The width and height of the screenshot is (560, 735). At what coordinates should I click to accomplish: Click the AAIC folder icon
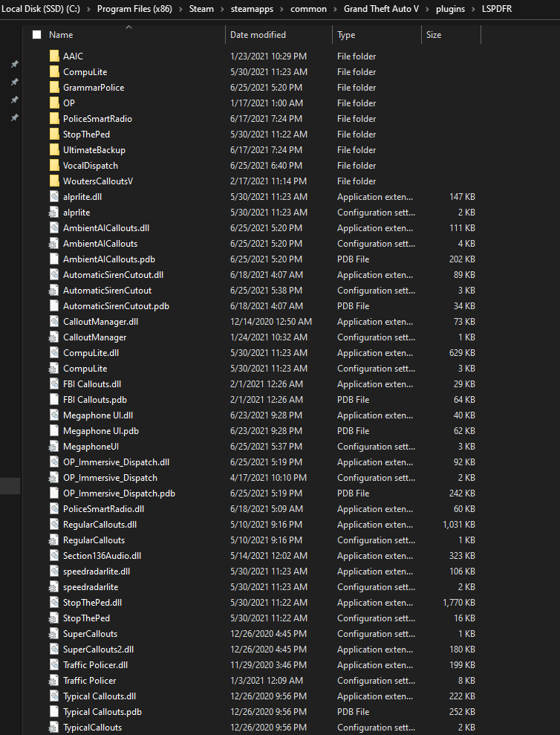(54, 56)
